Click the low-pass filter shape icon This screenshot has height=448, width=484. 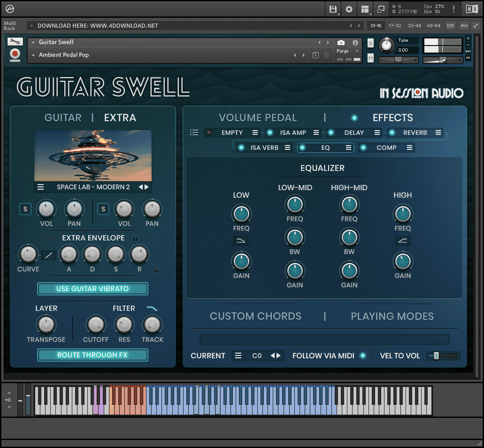coord(152,308)
